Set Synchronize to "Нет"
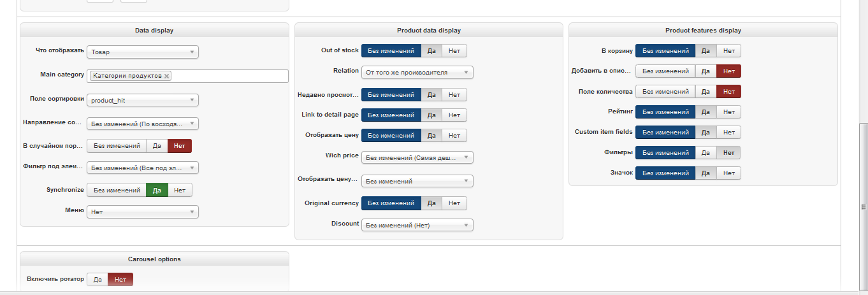Viewport: 868px width, 295px height. pyautogui.click(x=180, y=190)
